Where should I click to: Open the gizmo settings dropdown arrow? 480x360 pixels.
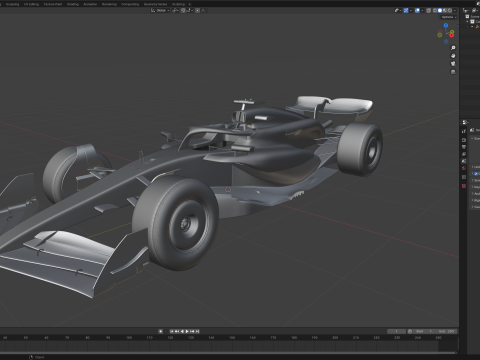click(411, 10)
